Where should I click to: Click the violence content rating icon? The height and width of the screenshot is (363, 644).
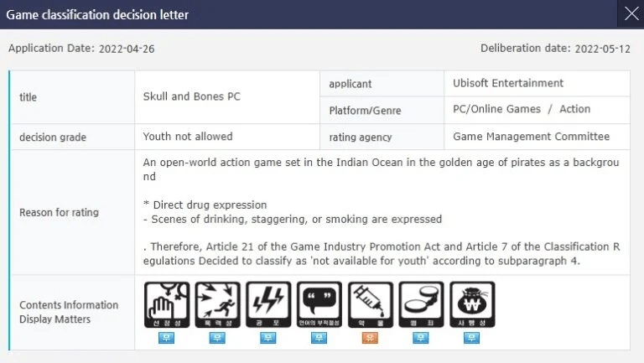coord(217,304)
